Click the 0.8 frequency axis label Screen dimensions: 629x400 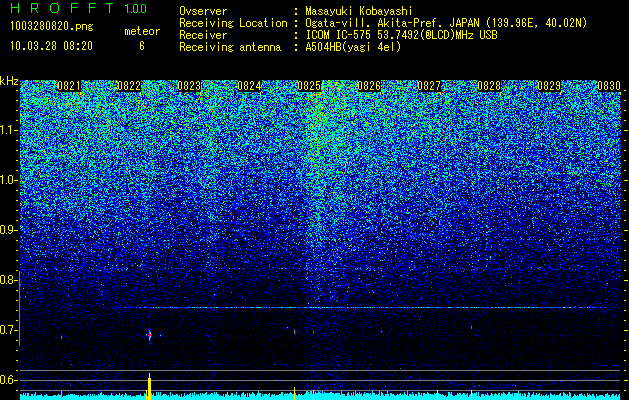[x=8, y=280]
